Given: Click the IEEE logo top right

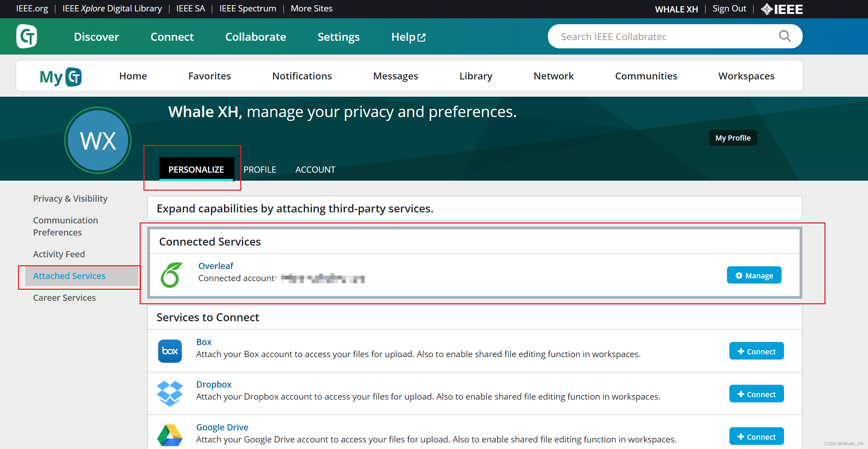Looking at the screenshot, I should pos(782,9).
